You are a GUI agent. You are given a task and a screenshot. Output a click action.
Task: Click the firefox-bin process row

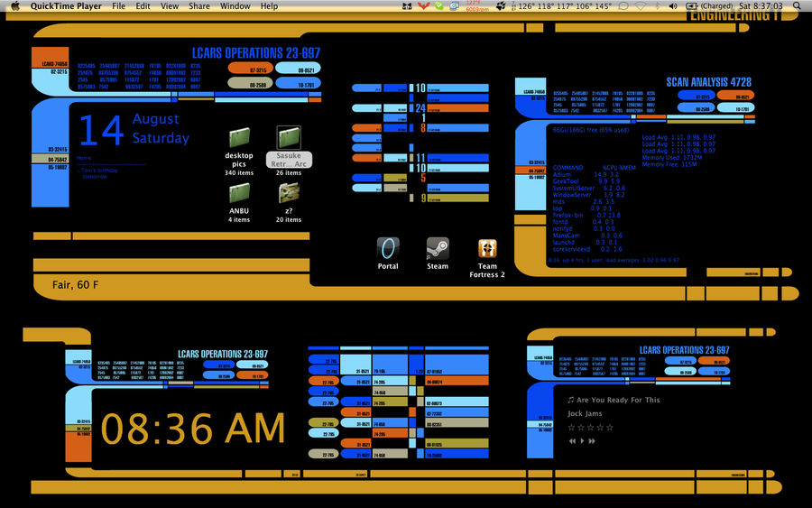(586, 215)
